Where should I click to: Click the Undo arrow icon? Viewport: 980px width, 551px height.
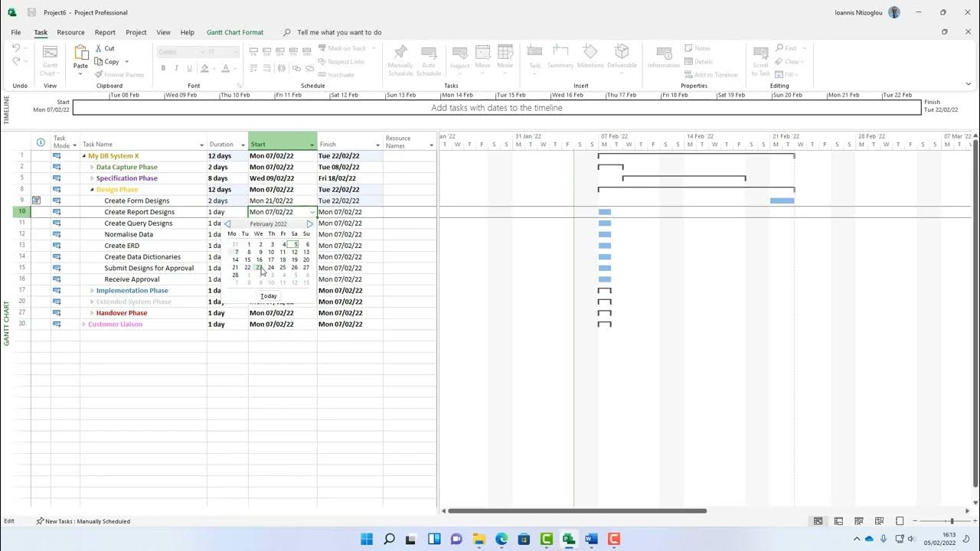tap(16, 48)
